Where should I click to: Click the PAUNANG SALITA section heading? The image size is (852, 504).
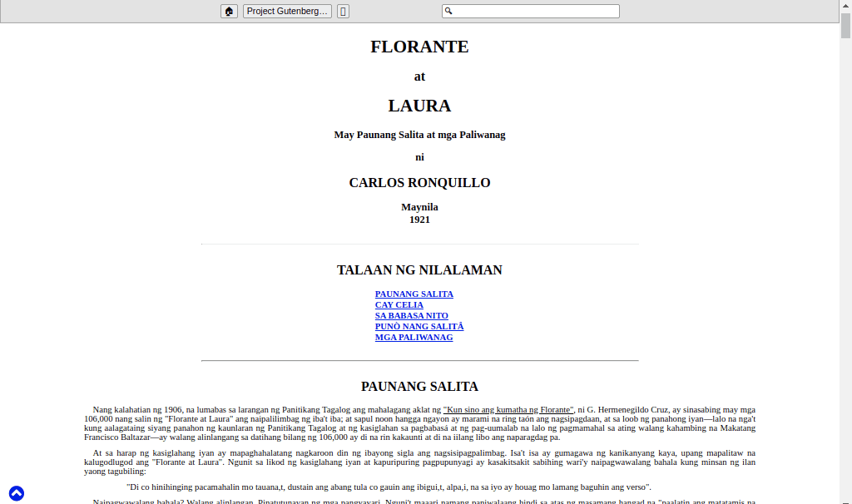pos(419,387)
